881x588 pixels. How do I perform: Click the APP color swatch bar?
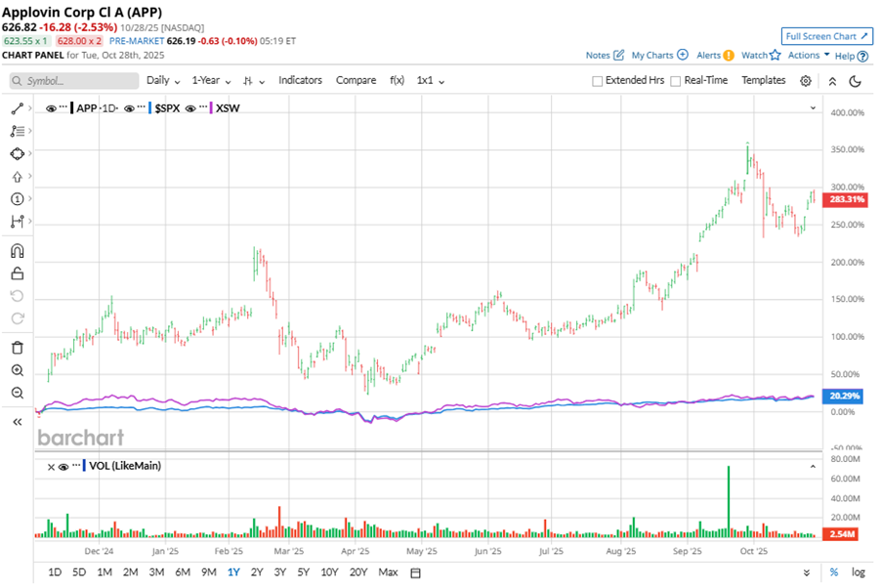click(72, 108)
